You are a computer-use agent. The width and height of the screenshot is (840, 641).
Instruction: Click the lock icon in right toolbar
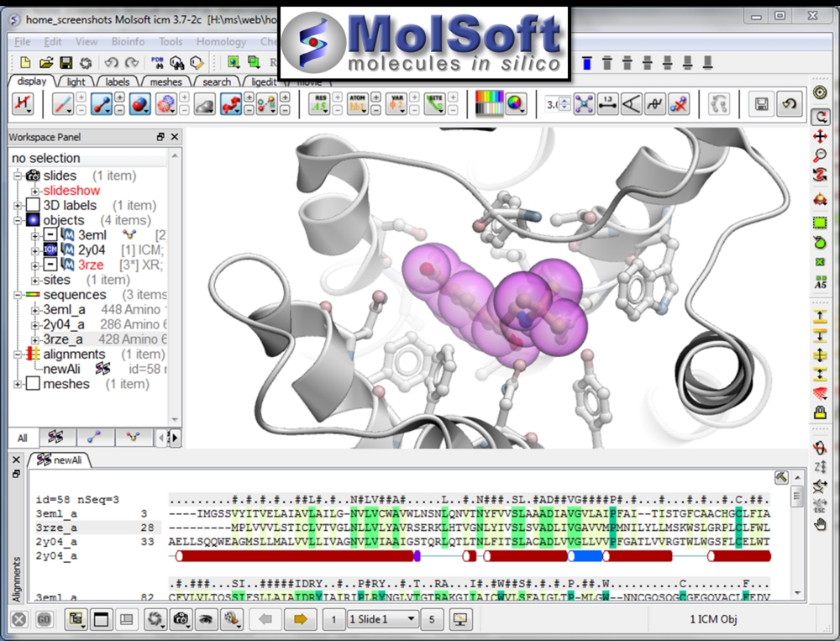tap(820, 412)
